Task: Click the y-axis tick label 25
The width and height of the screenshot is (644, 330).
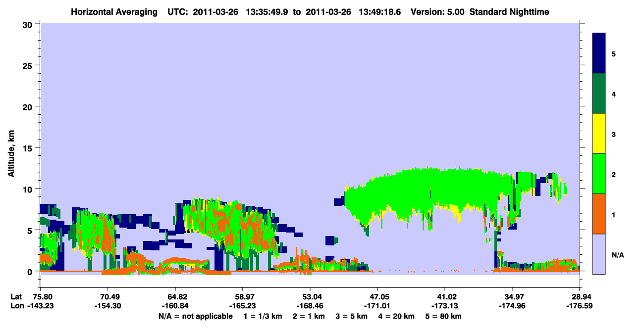Action: 29,65
